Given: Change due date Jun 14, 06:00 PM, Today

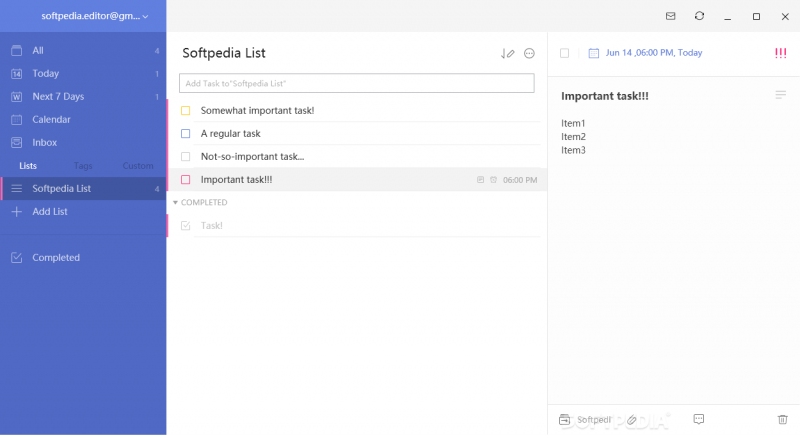Looking at the screenshot, I should pyautogui.click(x=654, y=53).
